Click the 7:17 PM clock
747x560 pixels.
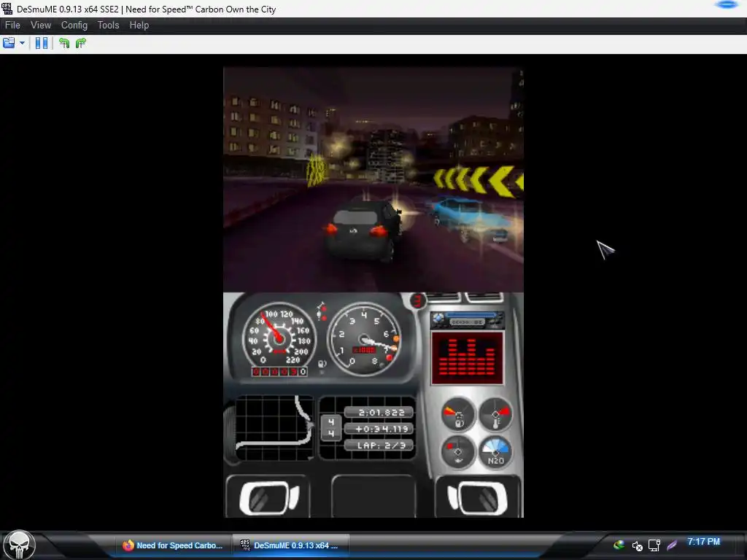coord(704,542)
